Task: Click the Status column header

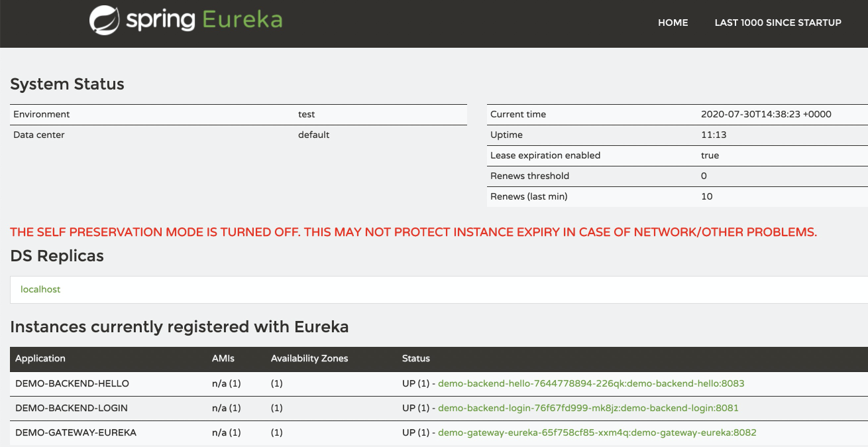Action: 416,358
